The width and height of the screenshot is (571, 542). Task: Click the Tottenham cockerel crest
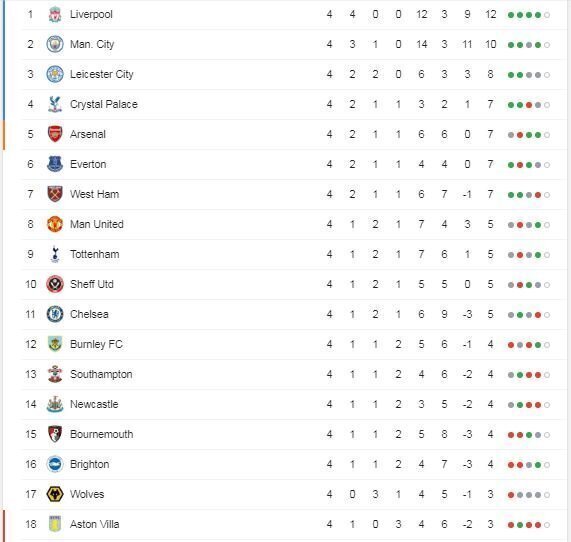55,254
